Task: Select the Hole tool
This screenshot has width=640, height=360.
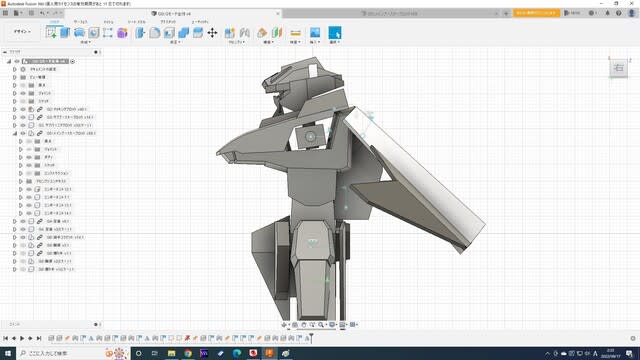Action: [93, 33]
